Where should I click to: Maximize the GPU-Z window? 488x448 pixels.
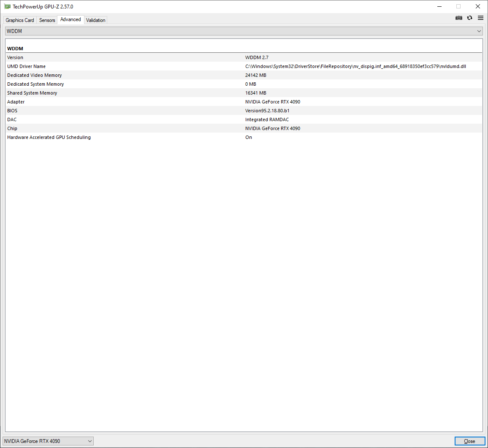coord(458,6)
